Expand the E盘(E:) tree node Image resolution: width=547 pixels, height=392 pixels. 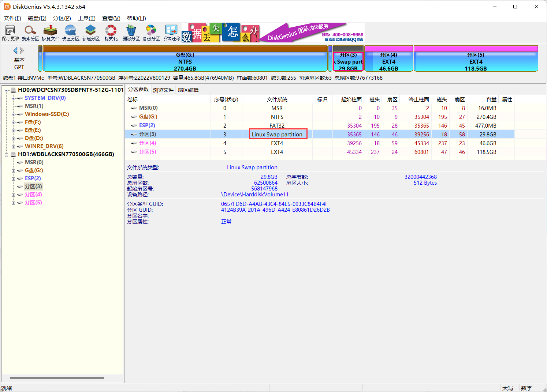click(13, 131)
